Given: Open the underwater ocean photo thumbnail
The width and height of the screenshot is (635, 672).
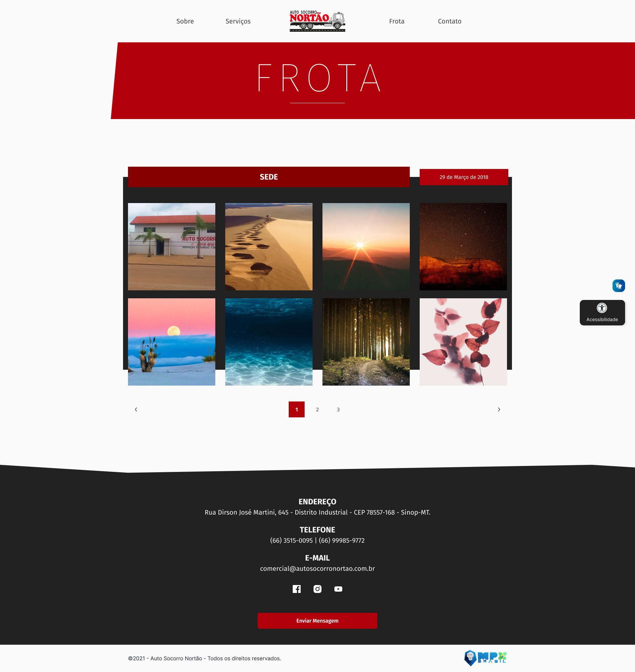Looking at the screenshot, I should (269, 342).
